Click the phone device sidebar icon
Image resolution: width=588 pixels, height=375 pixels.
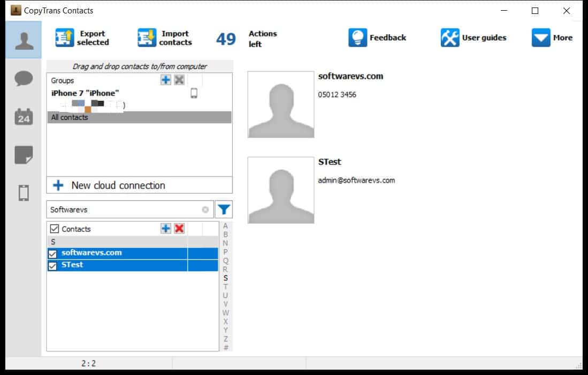(24, 193)
